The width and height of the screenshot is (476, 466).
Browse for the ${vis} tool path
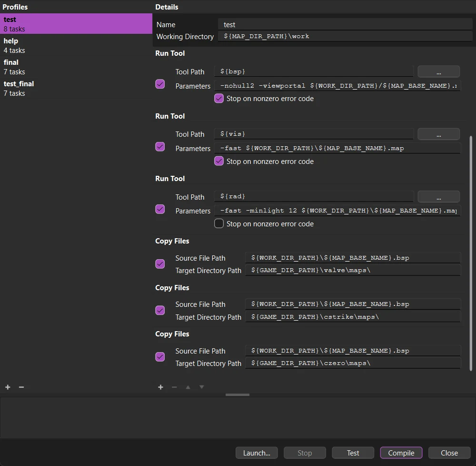[x=439, y=134]
